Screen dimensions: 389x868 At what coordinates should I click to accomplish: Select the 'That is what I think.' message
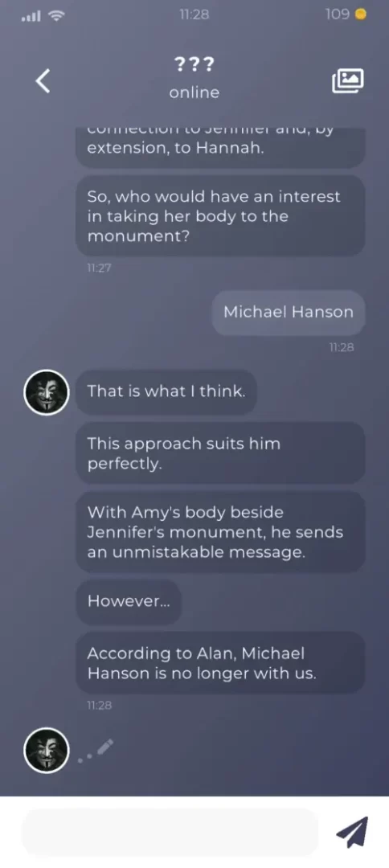[x=166, y=392]
